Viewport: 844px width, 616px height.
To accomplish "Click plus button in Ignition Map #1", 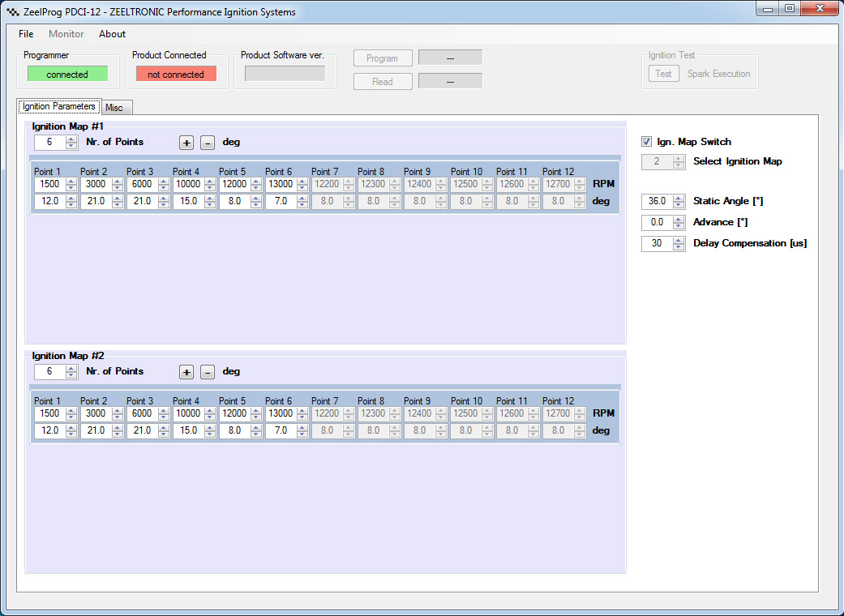I will pos(186,143).
